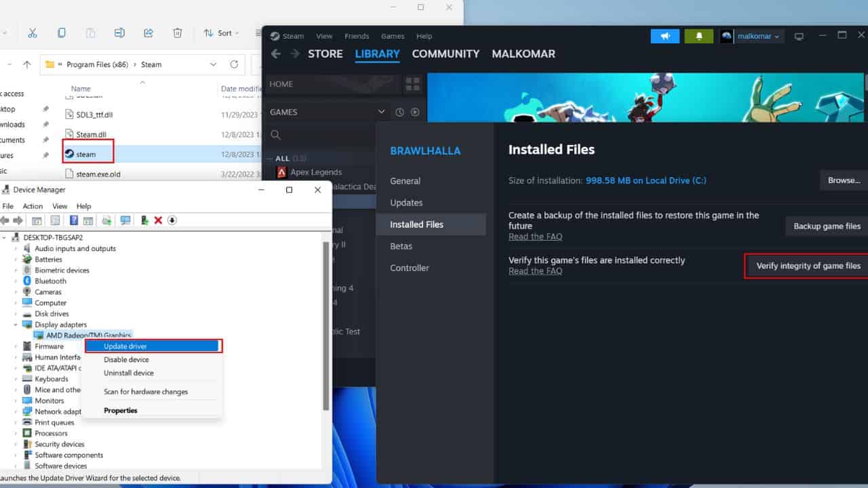Click Device Manager's Forward arrow toolbar icon
The image size is (868, 488).
pyautogui.click(x=18, y=220)
